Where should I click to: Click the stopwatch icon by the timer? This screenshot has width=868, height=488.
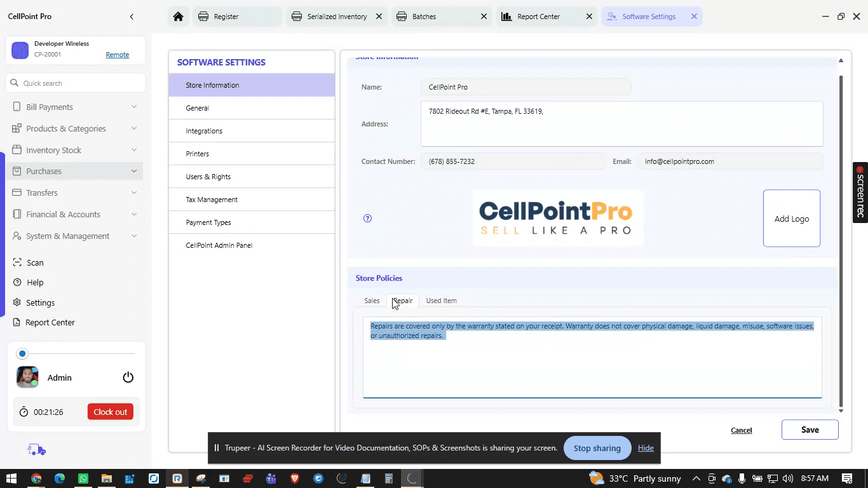(24, 412)
